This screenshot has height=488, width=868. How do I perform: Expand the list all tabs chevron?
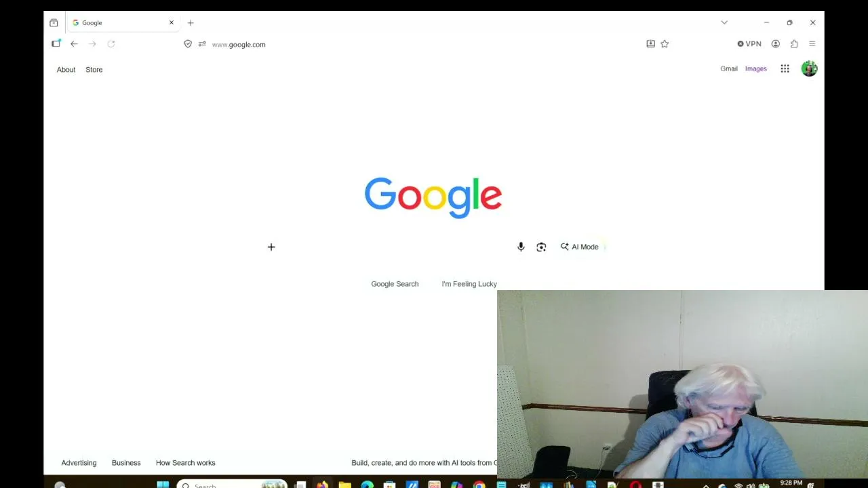tap(724, 22)
